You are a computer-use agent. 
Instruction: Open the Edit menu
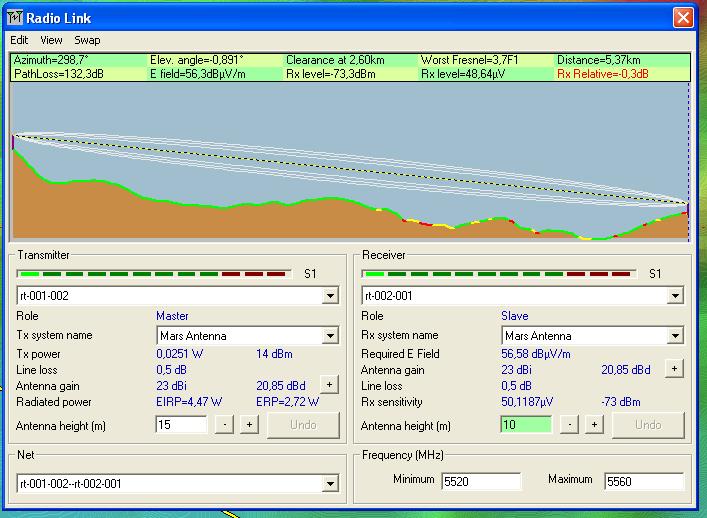tap(19, 40)
